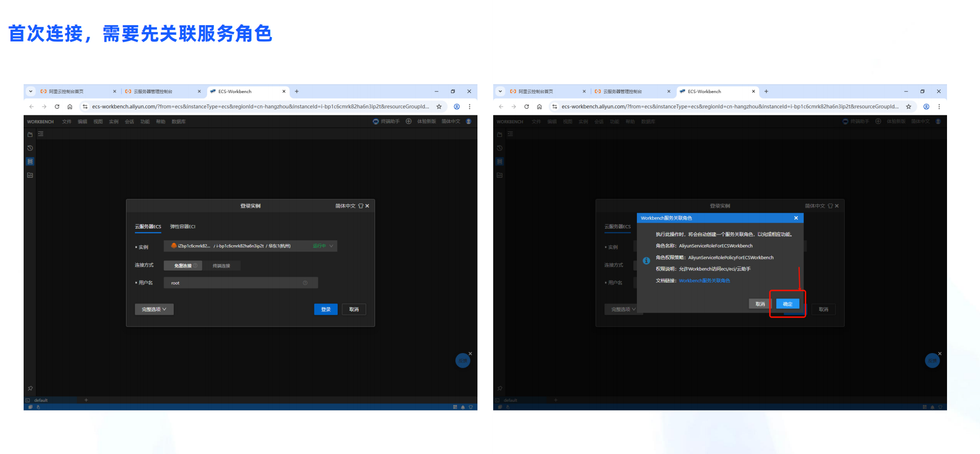
Task: Click the circled plus icon, left Workbench header
Action: [x=409, y=121]
